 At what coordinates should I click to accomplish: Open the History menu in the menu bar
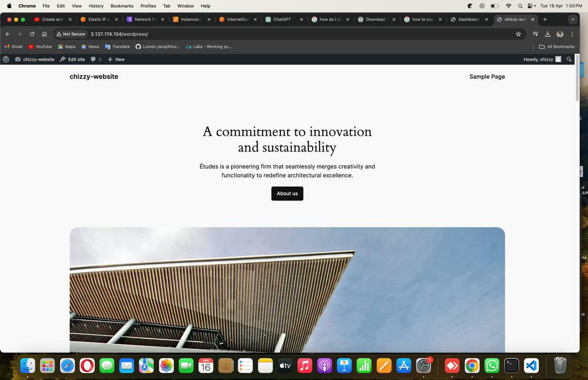[96, 6]
